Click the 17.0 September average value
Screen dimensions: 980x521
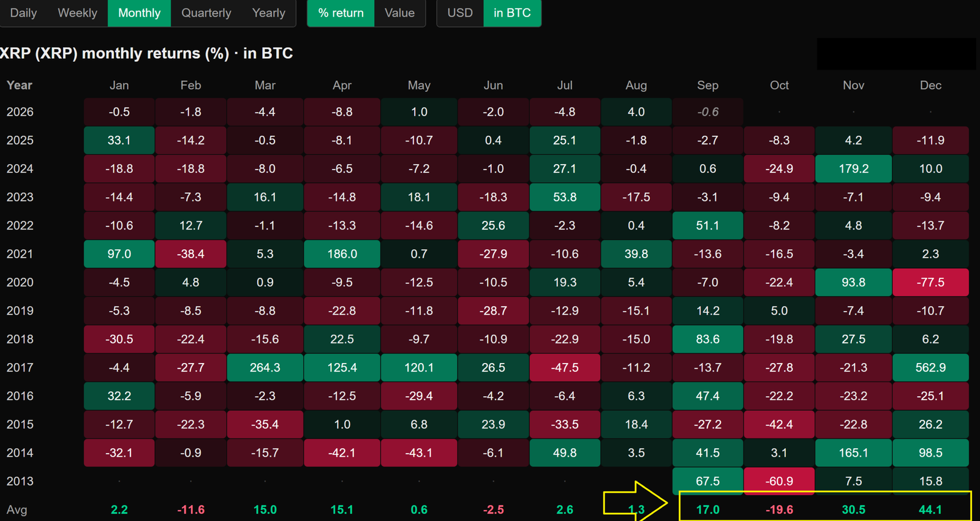(707, 510)
